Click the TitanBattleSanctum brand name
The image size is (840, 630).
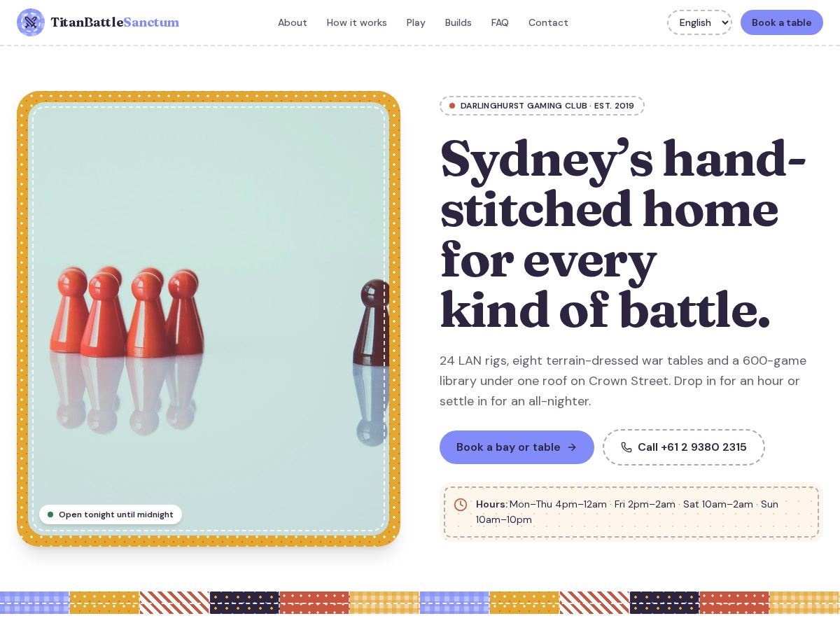click(x=115, y=22)
